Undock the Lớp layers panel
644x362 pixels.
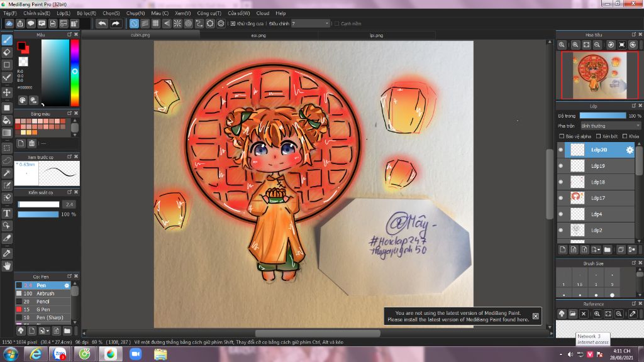point(634,106)
